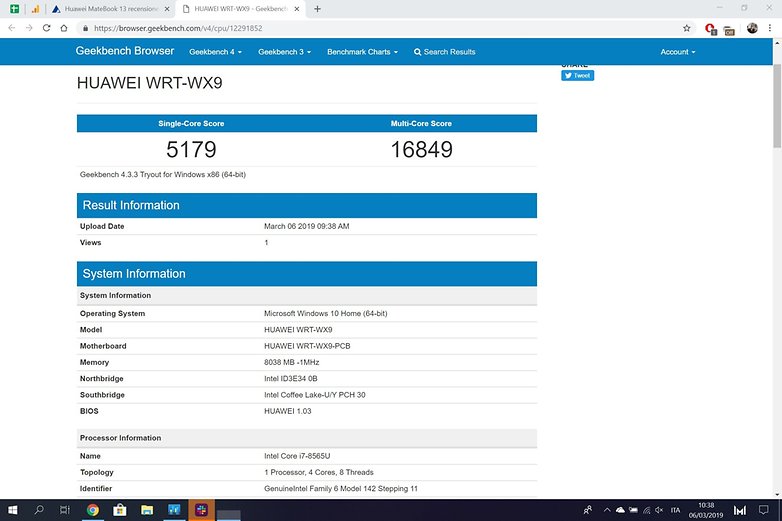The height and width of the screenshot is (521, 782).
Task: Share result with Tweet button
Action: (x=578, y=75)
